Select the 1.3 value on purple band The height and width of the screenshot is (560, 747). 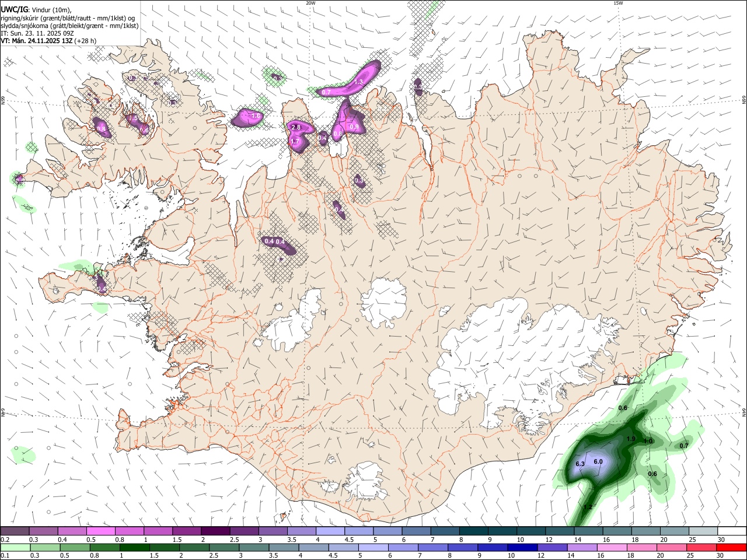click(x=359, y=82)
